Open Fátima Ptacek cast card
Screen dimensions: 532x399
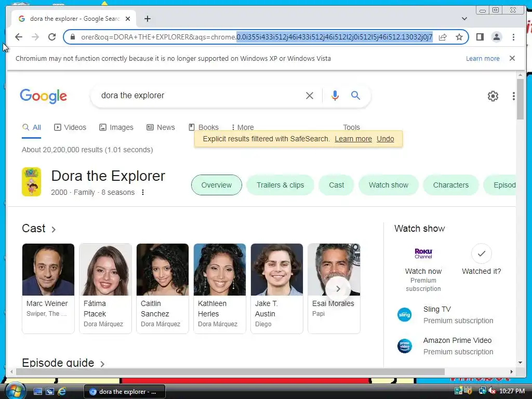105,288
